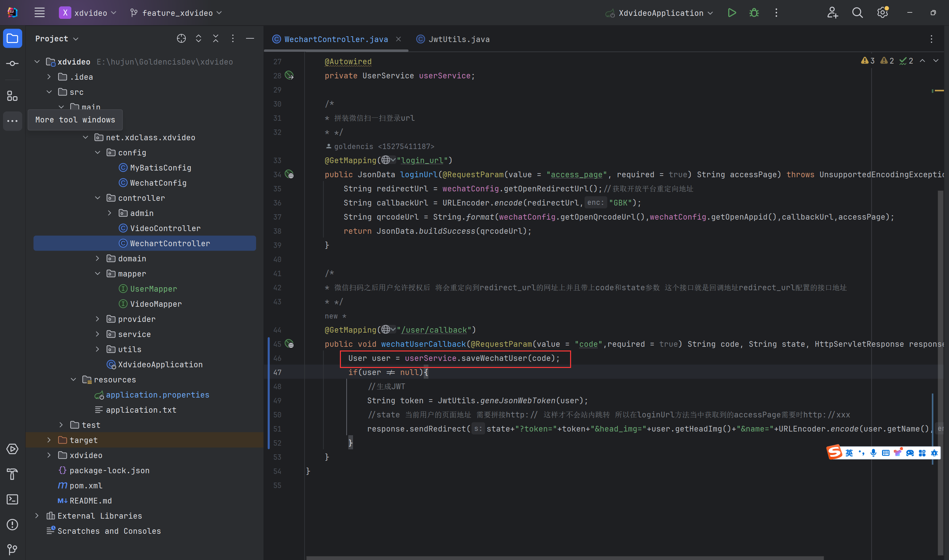Go to next highlighted error arrow
This screenshot has width=949, height=560.
tap(936, 61)
